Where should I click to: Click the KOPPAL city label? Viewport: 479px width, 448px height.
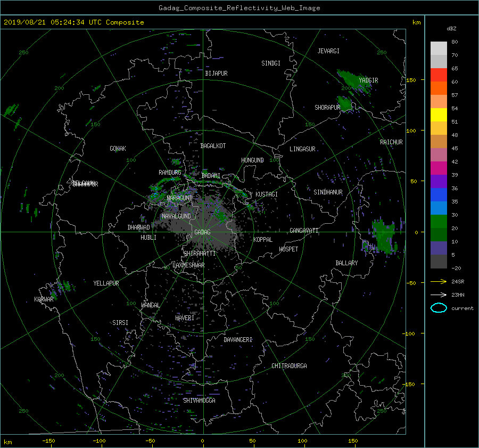click(263, 240)
